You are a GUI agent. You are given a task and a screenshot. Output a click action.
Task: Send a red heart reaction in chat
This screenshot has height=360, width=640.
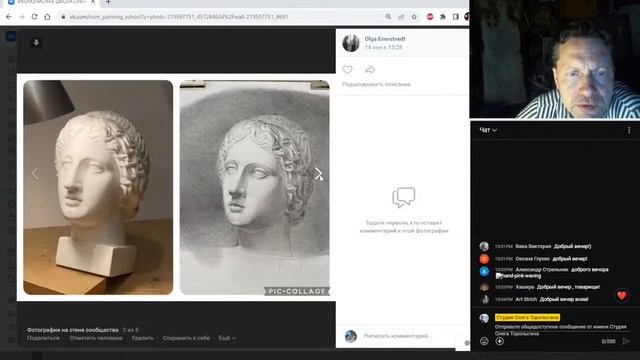(x=622, y=295)
